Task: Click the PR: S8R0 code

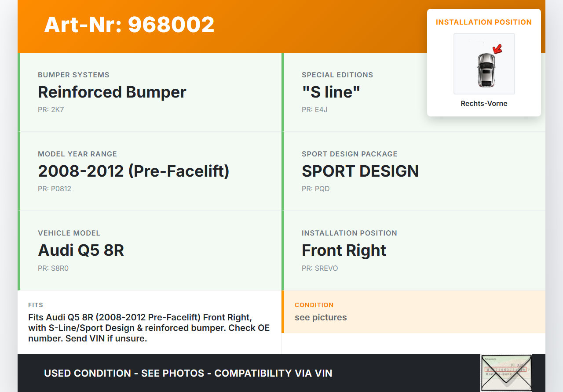Action: 53,268
